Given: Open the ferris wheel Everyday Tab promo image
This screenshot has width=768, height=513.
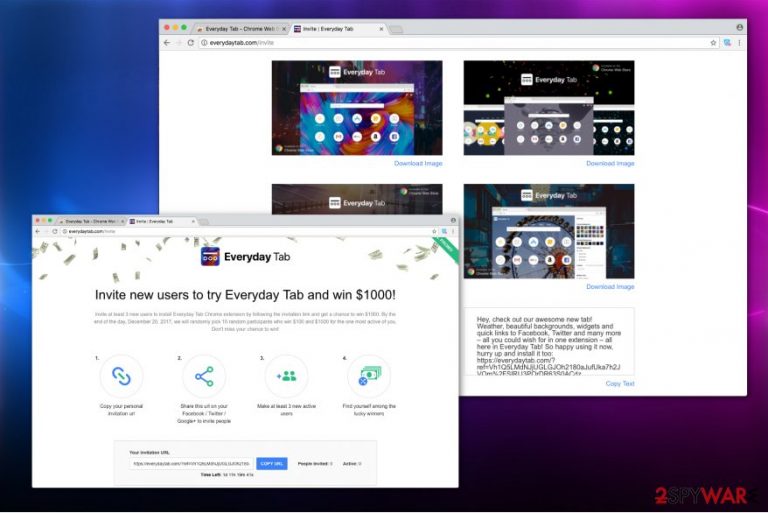Looking at the screenshot, I should (549, 231).
